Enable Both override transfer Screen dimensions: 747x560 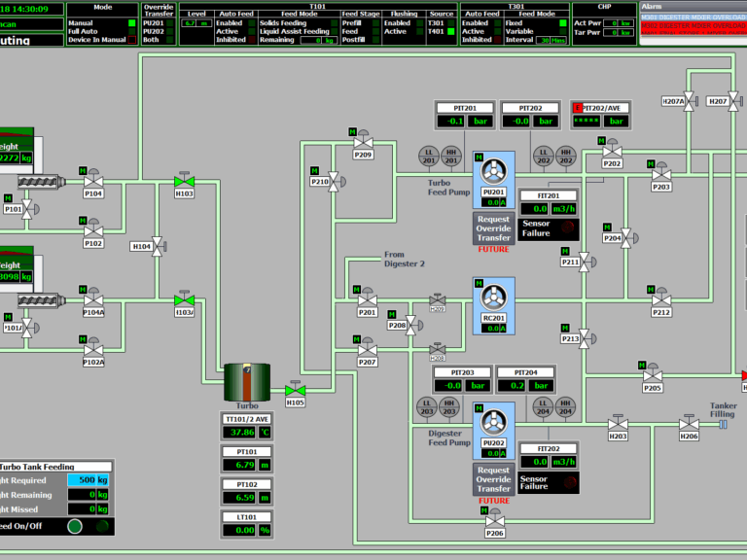(x=170, y=40)
